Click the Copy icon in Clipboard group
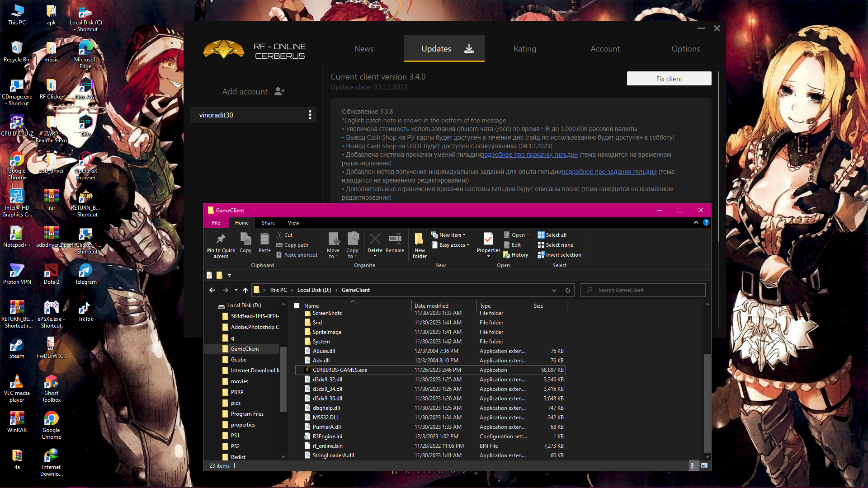Viewport: 868px width, 488px height. tap(245, 239)
